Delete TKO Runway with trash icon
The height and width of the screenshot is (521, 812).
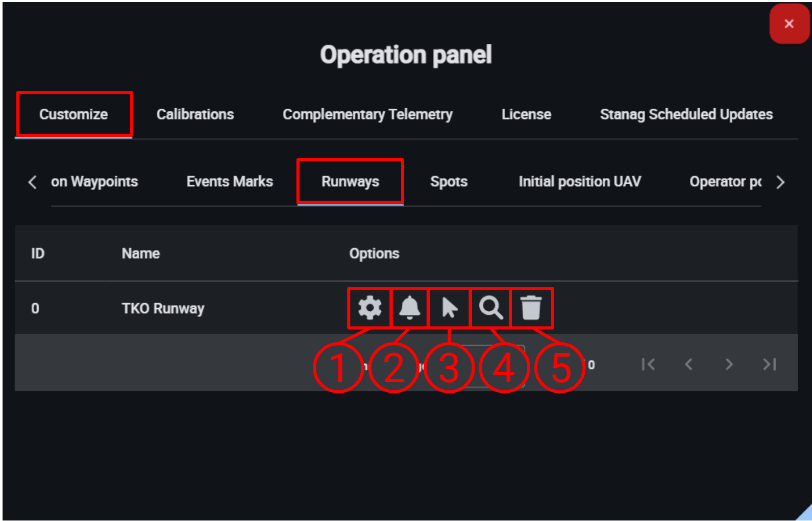pos(531,308)
